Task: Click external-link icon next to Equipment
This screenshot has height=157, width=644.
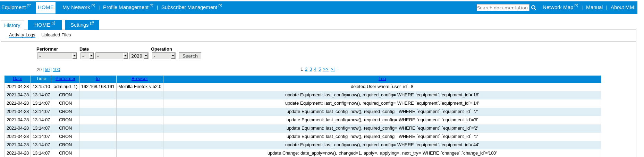Action: tap(29, 6)
